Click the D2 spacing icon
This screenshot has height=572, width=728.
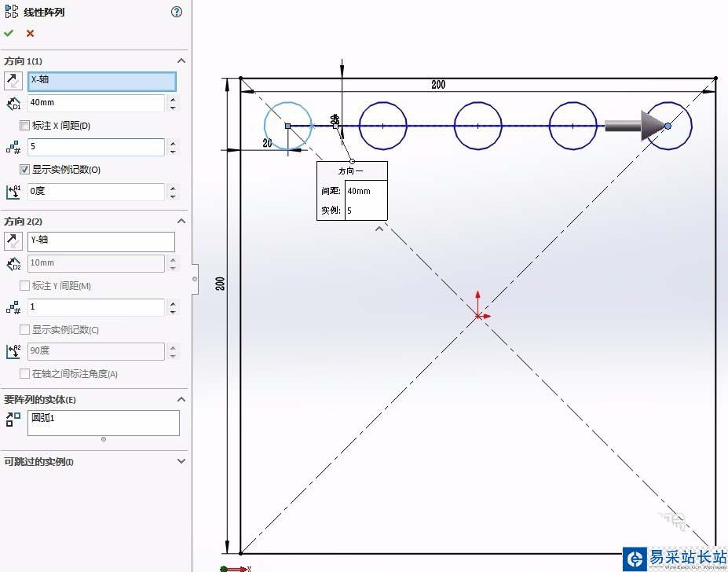(x=13, y=264)
